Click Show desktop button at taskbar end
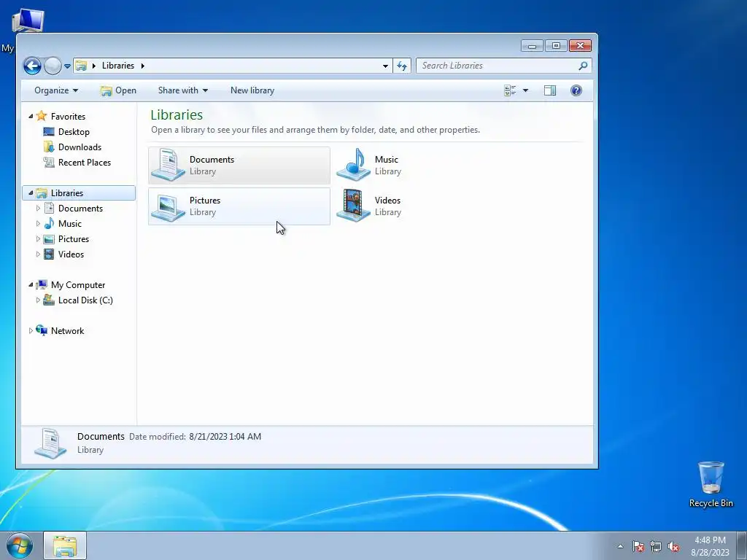 [x=742, y=545]
